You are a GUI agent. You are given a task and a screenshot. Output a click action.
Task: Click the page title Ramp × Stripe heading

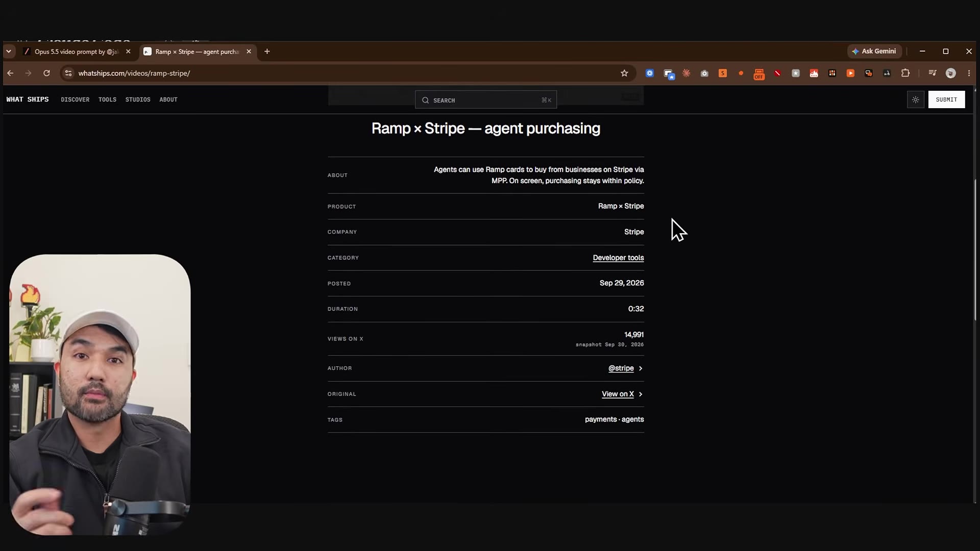tap(486, 129)
